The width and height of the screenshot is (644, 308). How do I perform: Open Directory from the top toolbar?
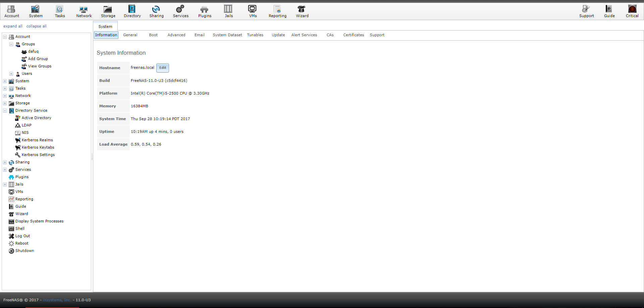click(132, 11)
